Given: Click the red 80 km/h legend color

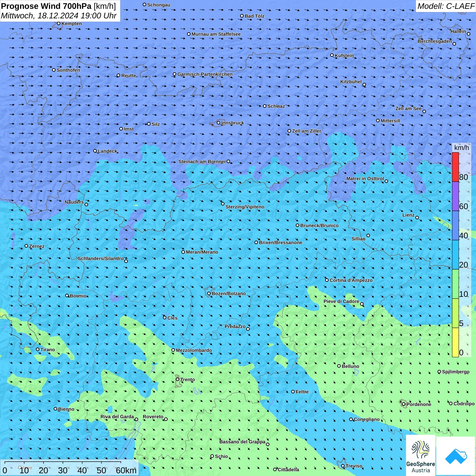Looking at the screenshot, I should (455, 167).
